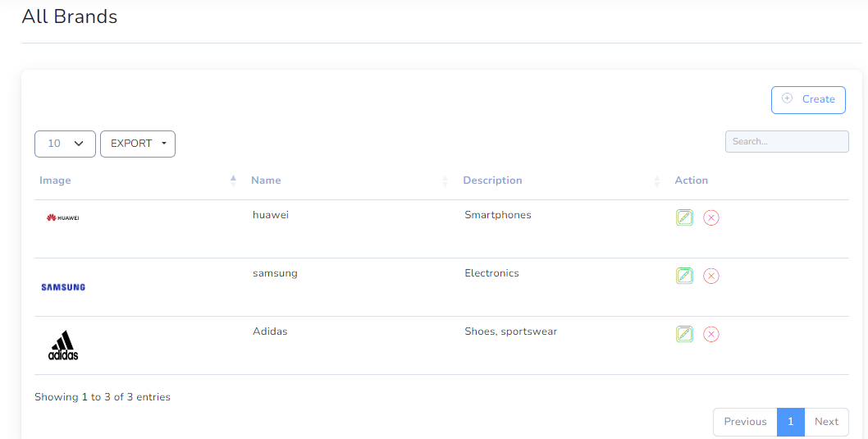Image resolution: width=868 pixels, height=439 pixels.
Task: Go to the Next page
Action: pos(826,421)
